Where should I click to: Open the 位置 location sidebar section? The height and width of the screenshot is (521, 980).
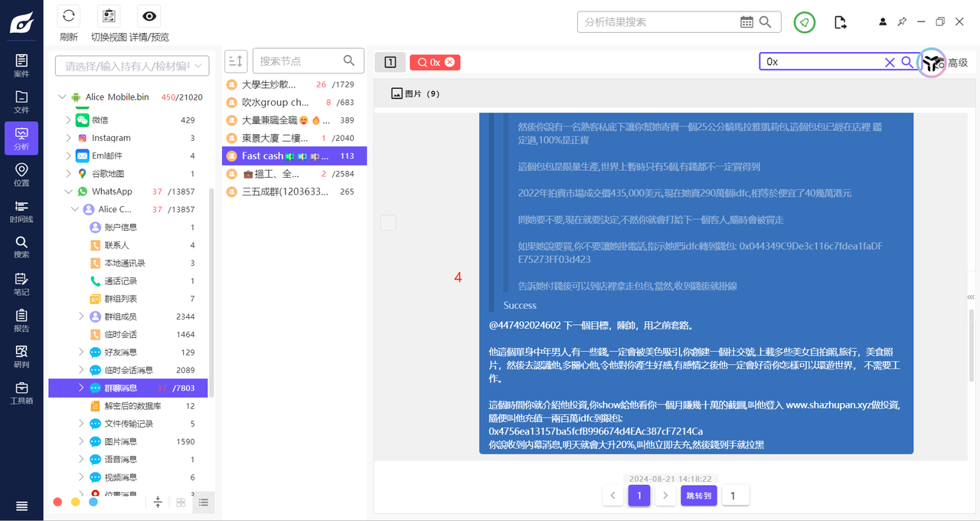coord(21,175)
